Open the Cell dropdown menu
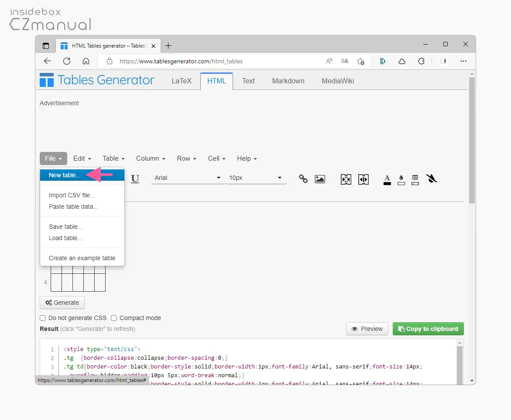This screenshot has height=420, width=511. [x=216, y=158]
